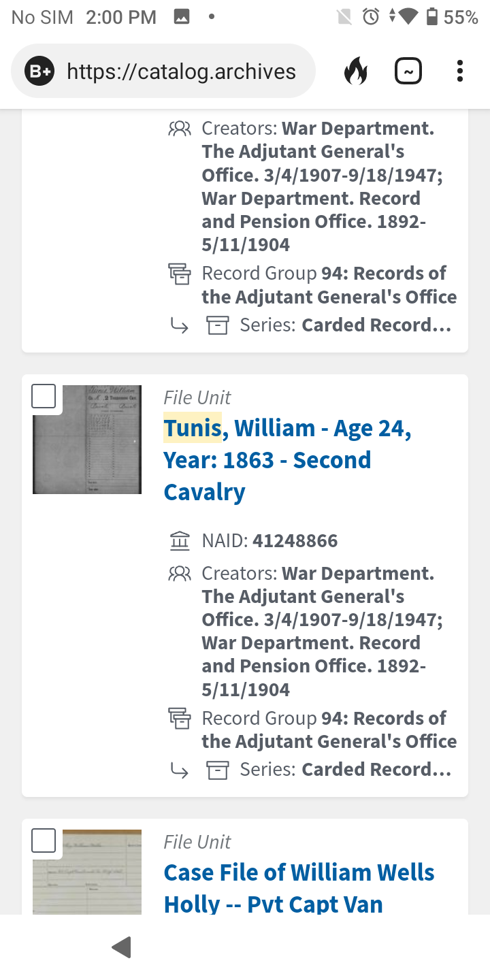Tap the series archive box icon in Tunis card
The image size is (490, 980).
coord(218,770)
